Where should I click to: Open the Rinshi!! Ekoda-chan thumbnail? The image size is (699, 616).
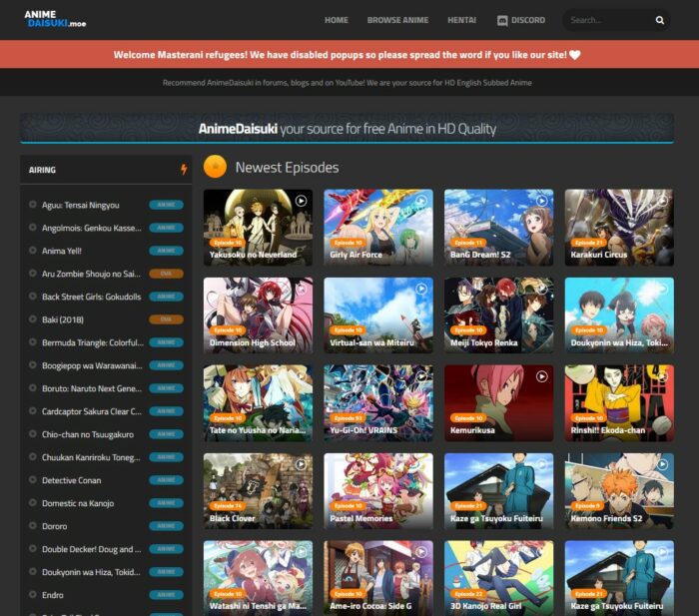pyautogui.click(x=619, y=403)
